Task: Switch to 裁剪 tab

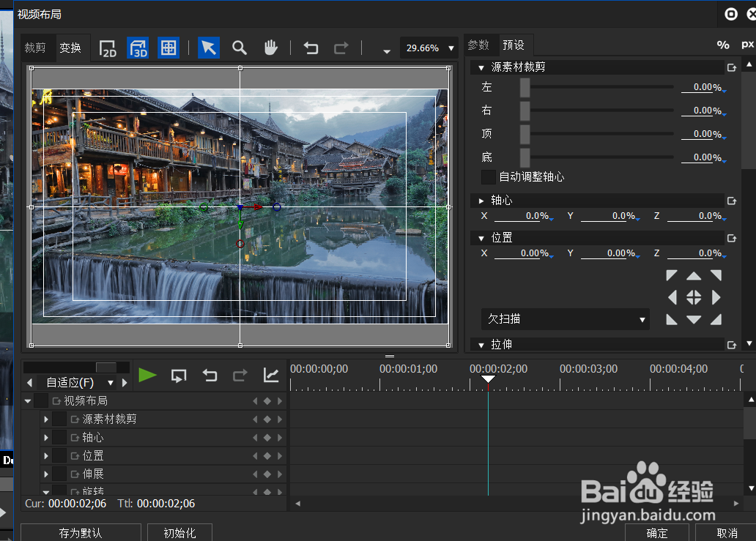Action: [35, 48]
